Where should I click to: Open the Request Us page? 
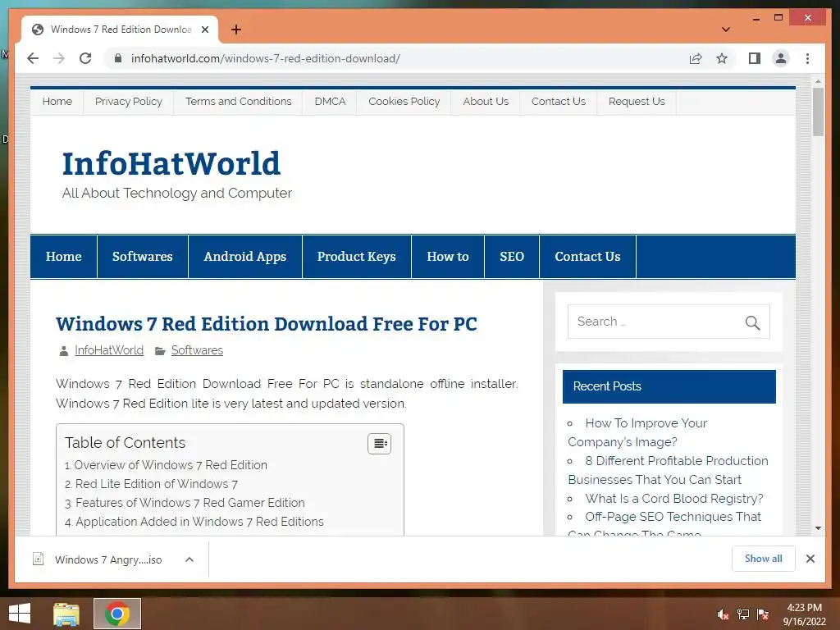pyautogui.click(x=637, y=101)
